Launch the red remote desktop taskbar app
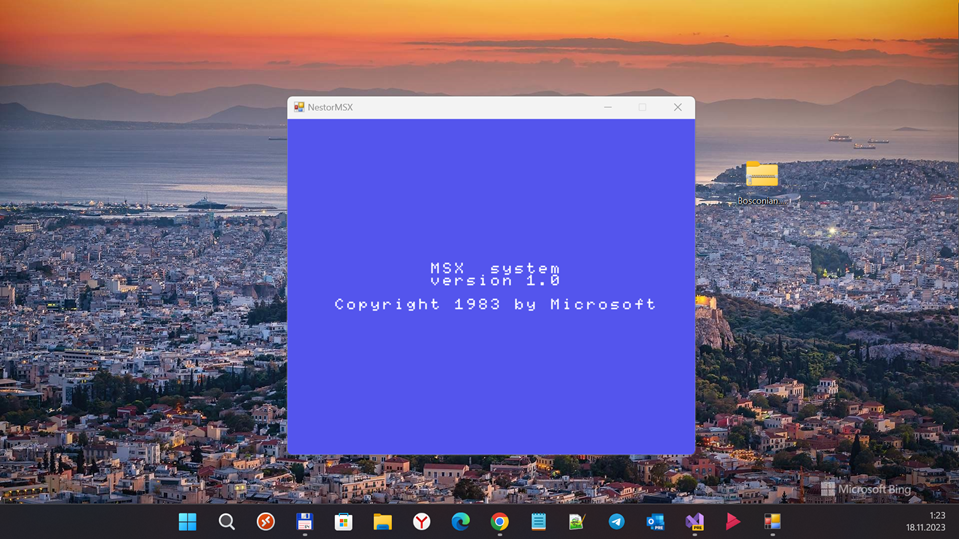The image size is (959, 539). point(265,521)
